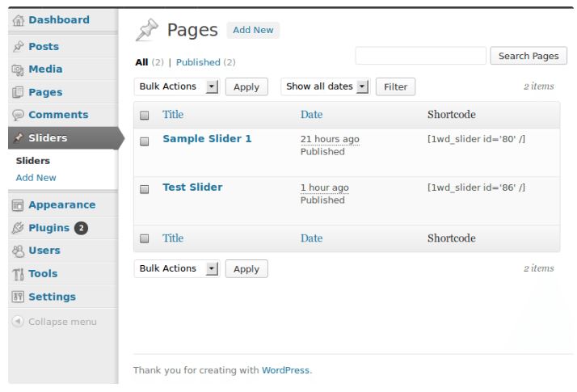Click the Tools icon in sidebar
This screenshot has height=392, width=577.
[18, 274]
